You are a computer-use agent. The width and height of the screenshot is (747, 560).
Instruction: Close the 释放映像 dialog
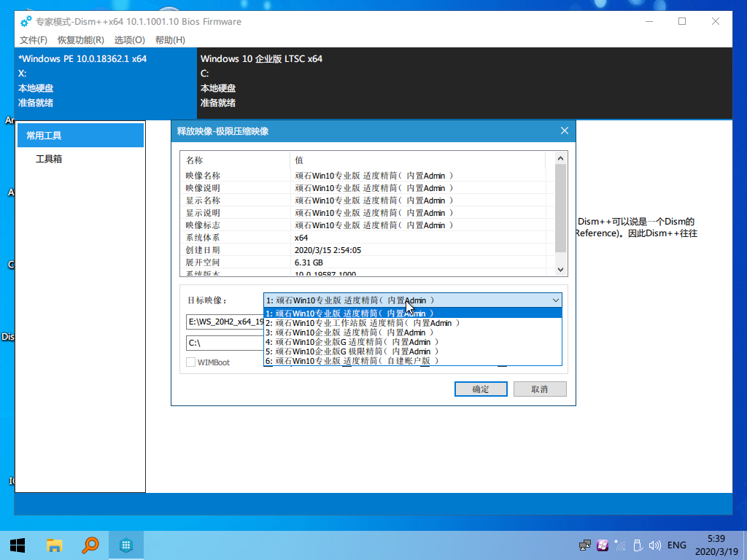click(x=565, y=131)
